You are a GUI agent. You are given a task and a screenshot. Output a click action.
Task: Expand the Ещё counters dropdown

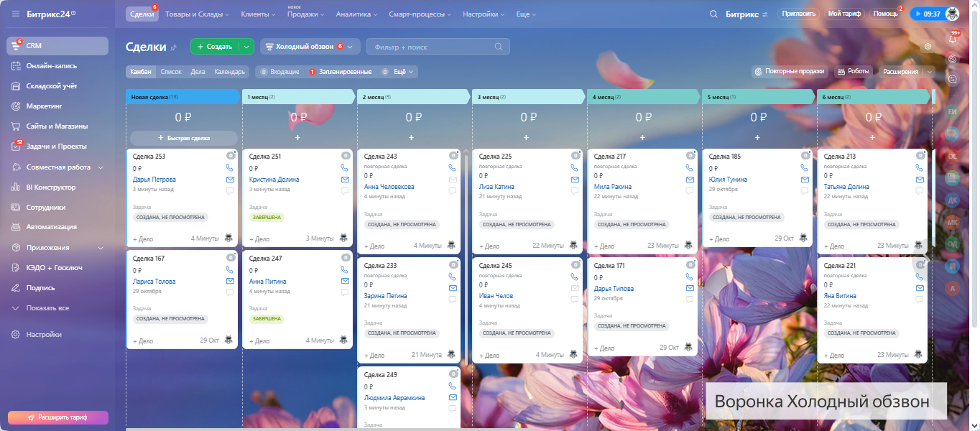tap(399, 72)
